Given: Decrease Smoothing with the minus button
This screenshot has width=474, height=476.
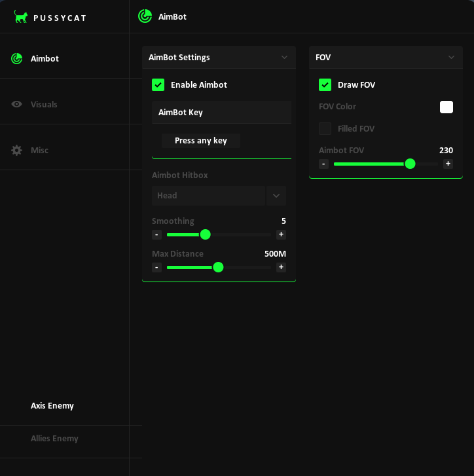Looking at the screenshot, I should tap(156, 234).
